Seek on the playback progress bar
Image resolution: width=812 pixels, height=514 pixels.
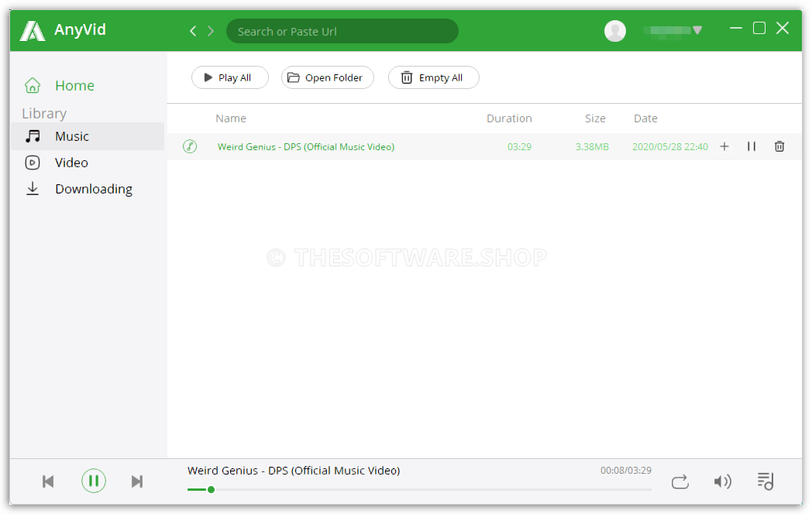tap(419, 490)
